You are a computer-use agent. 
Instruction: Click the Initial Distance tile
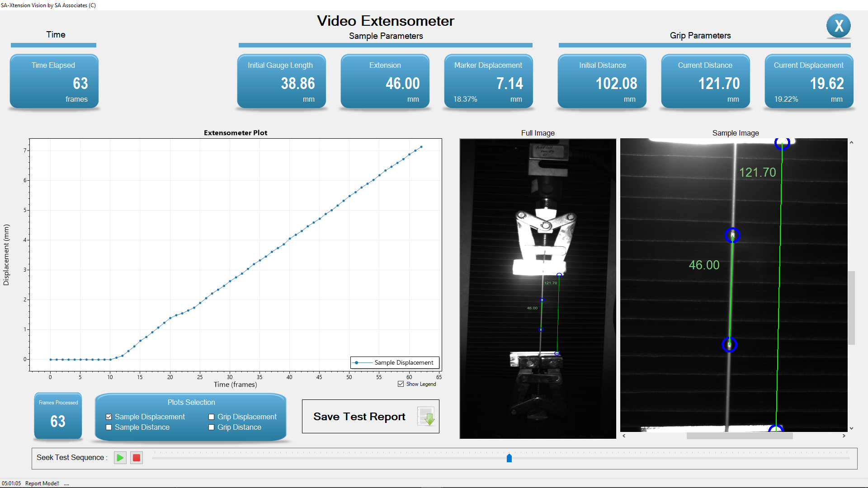[x=602, y=81]
